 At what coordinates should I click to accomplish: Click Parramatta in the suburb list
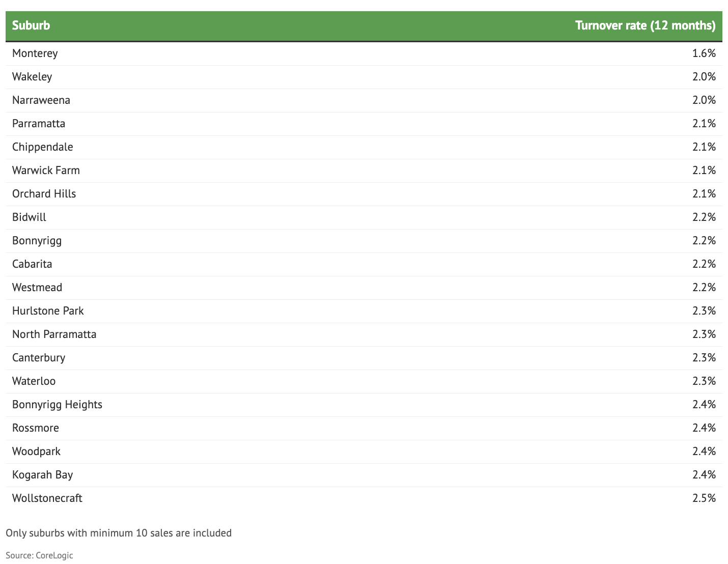coord(39,124)
